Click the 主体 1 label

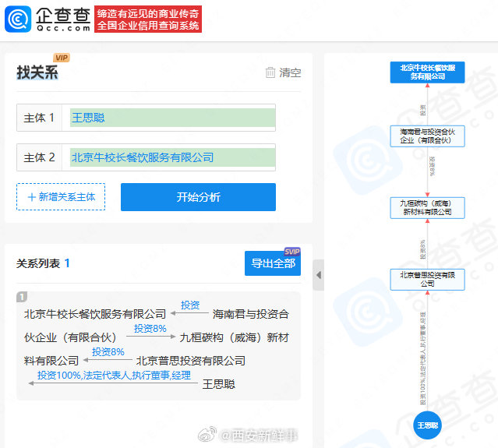pos(39,118)
